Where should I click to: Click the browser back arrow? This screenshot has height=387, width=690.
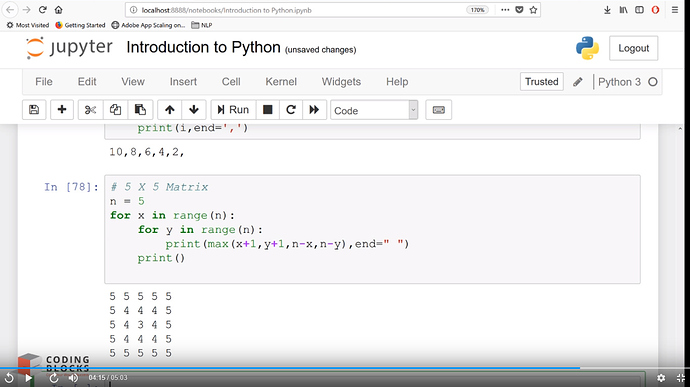(10, 10)
